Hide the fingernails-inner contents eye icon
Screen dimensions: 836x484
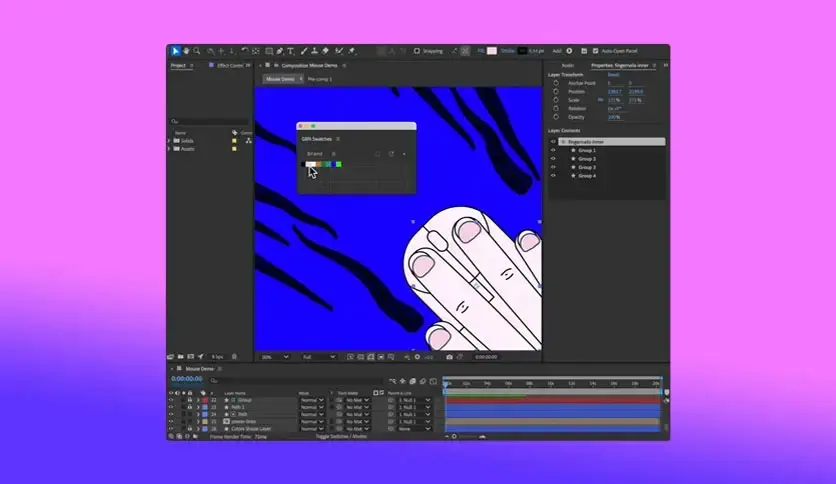(x=553, y=142)
